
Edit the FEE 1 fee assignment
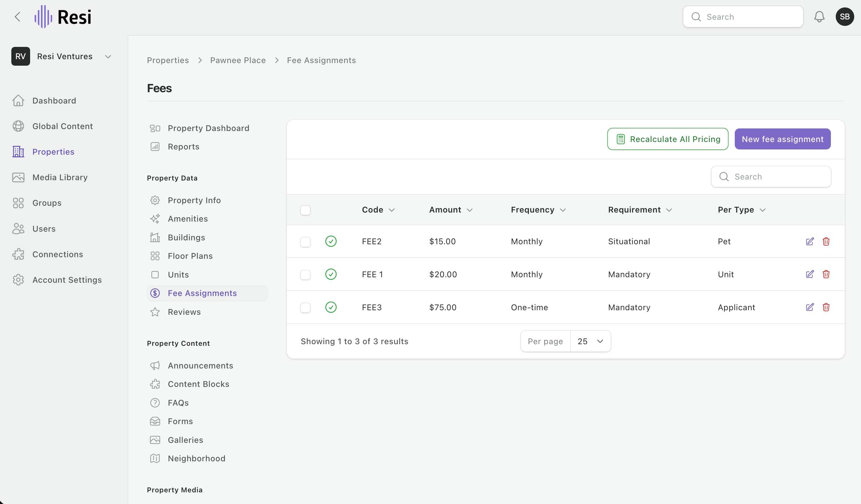point(810,274)
